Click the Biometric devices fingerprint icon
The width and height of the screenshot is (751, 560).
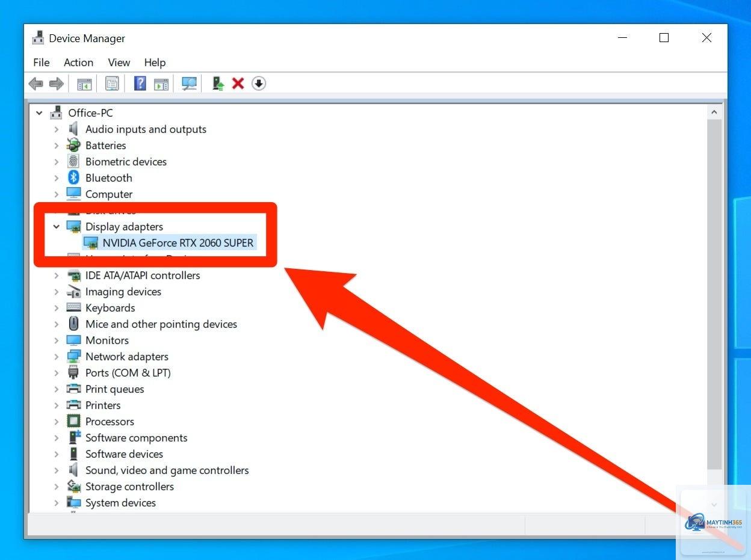coord(73,161)
